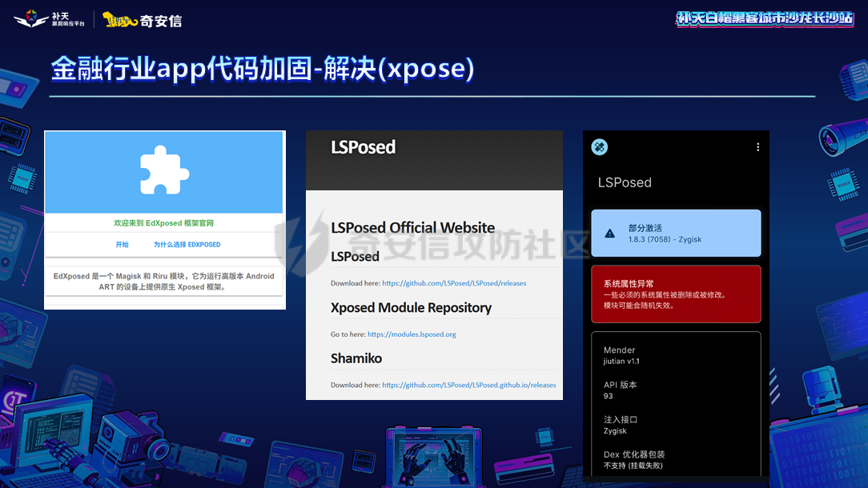Open the three-dot overflow menu in LSPosed app

(x=757, y=147)
